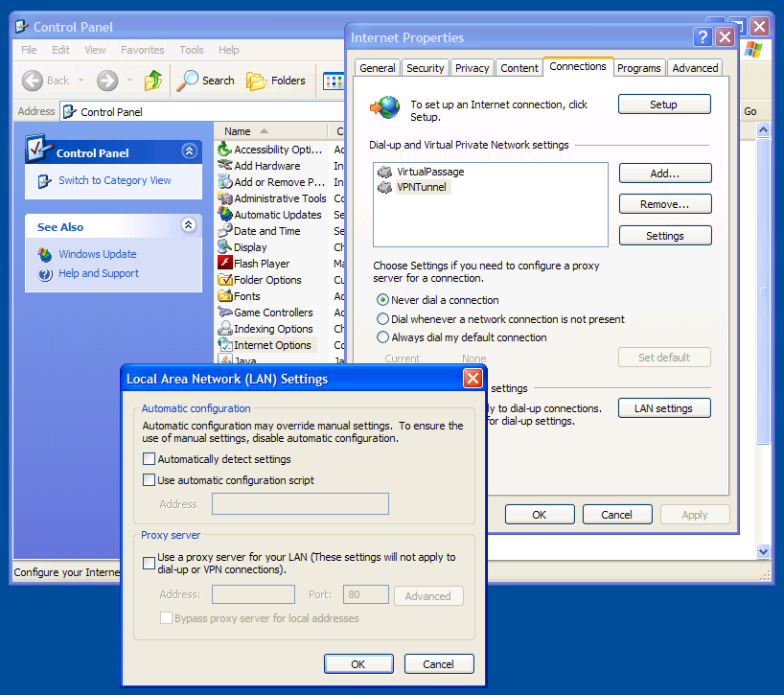Open the Tools menu
The height and width of the screenshot is (695, 784).
pos(192,50)
